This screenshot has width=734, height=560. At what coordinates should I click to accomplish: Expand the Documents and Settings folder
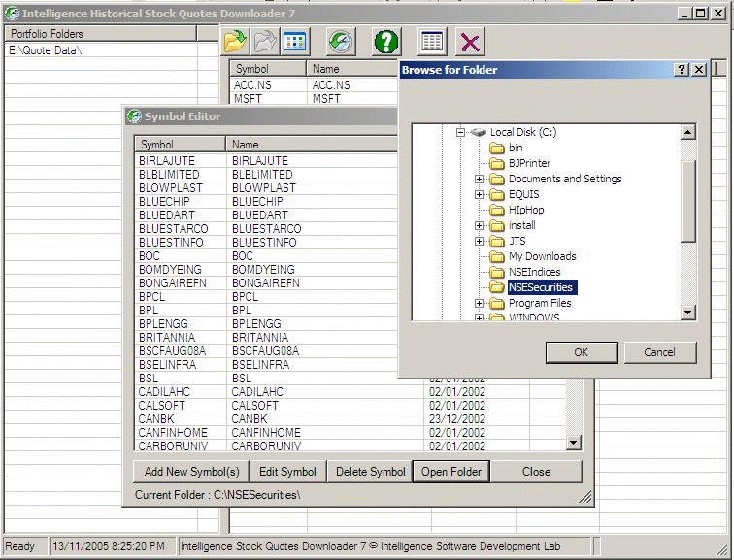[x=480, y=179]
